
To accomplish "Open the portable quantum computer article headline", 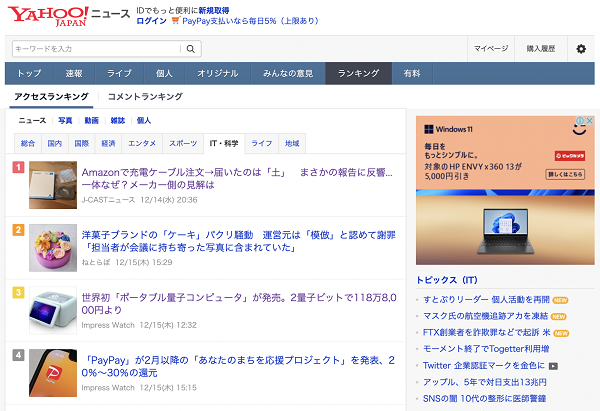I will [x=239, y=304].
